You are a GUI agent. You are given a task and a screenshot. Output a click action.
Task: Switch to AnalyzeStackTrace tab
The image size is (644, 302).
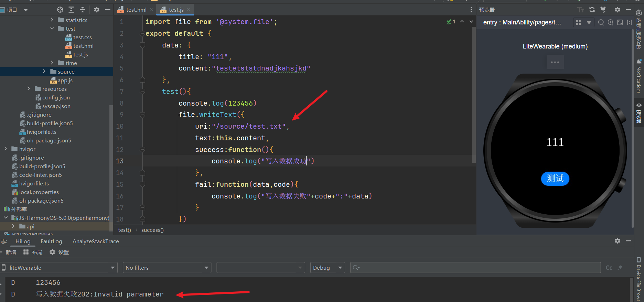click(x=96, y=241)
